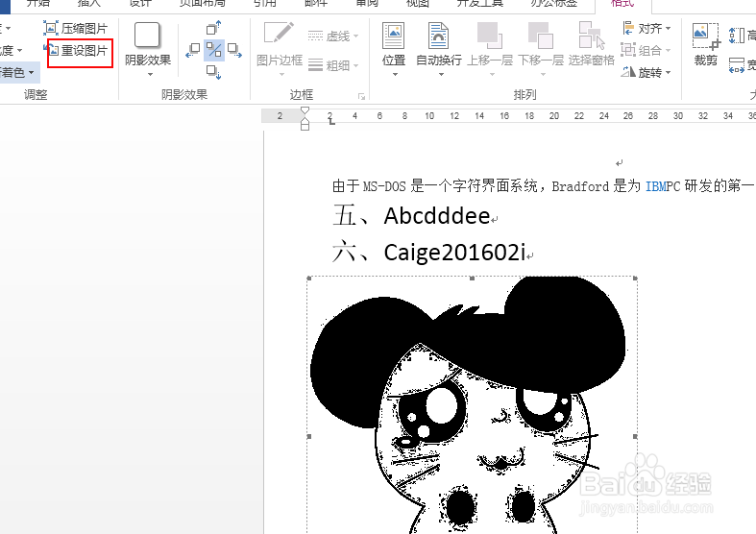Click heading text "Abcdddee"

(x=437, y=216)
